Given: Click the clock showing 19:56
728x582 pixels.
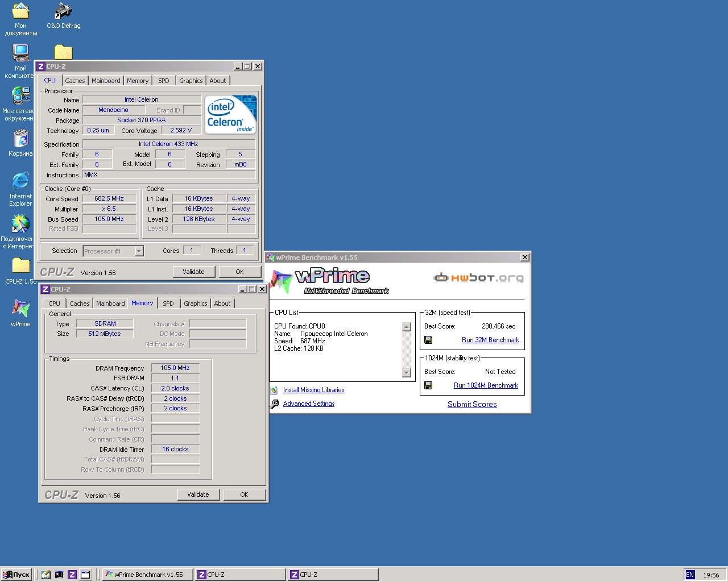Looking at the screenshot, I should coord(711,575).
